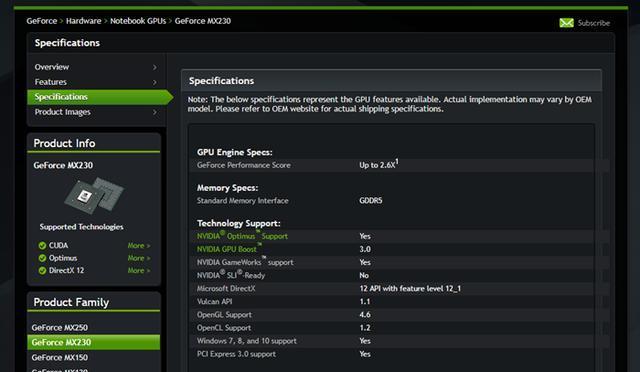This screenshot has height=372, width=640.
Task: Open the Overview section
Action: 52,67
